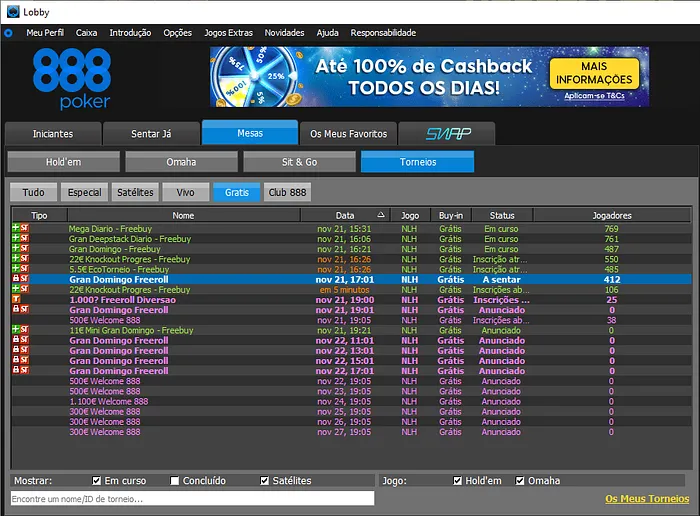
Task: Click the ST icon on the highlighted 17:01 Freeroll row
Action: coord(24,279)
